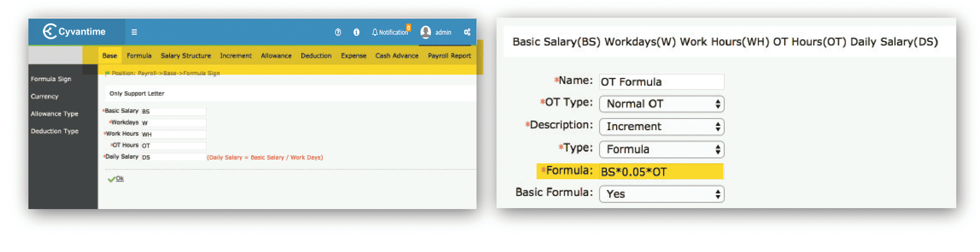Image resolution: width=980 pixels, height=252 pixels.
Task: Open the settings gears icon
Action: pyautogui.click(x=467, y=32)
